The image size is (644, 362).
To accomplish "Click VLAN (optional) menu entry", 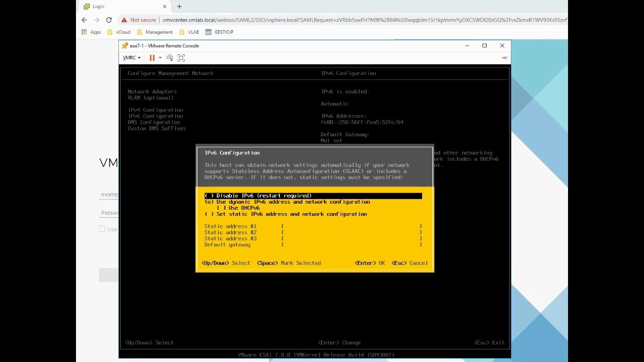I will (x=150, y=98).
